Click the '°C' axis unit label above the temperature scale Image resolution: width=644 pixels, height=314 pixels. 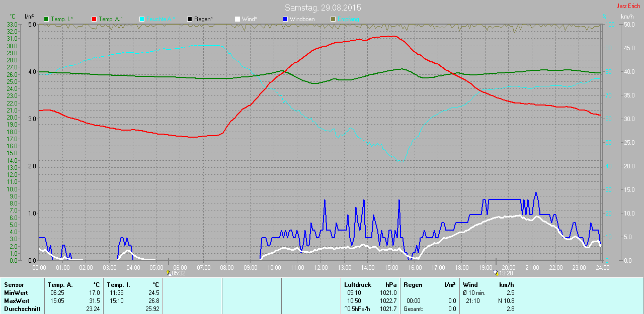(x=13, y=17)
